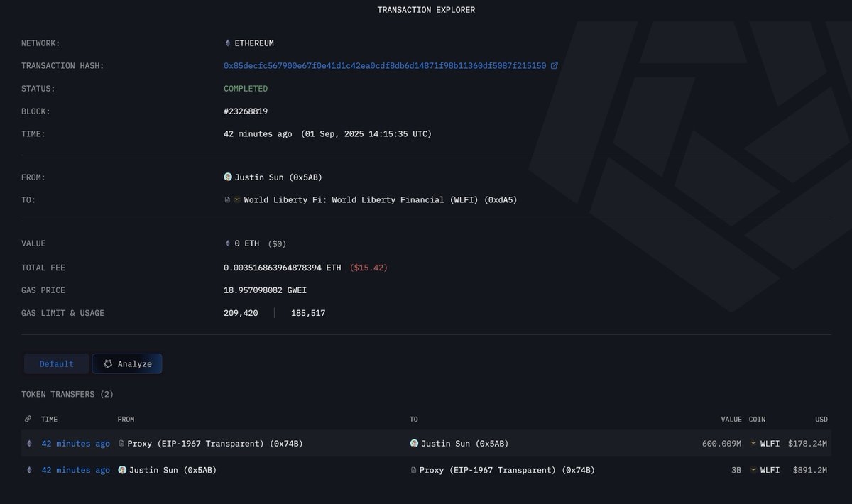Click the contract document icon in TO field
The image size is (852, 504).
227,200
